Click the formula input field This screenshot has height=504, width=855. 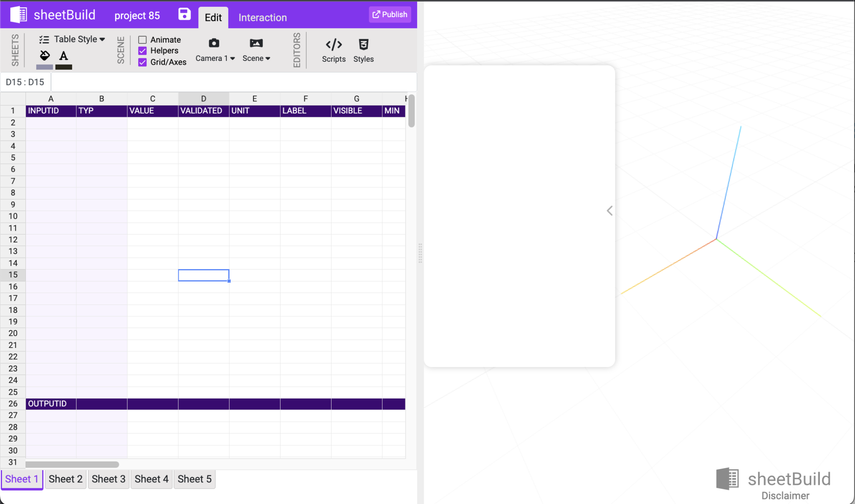[x=234, y=82]
